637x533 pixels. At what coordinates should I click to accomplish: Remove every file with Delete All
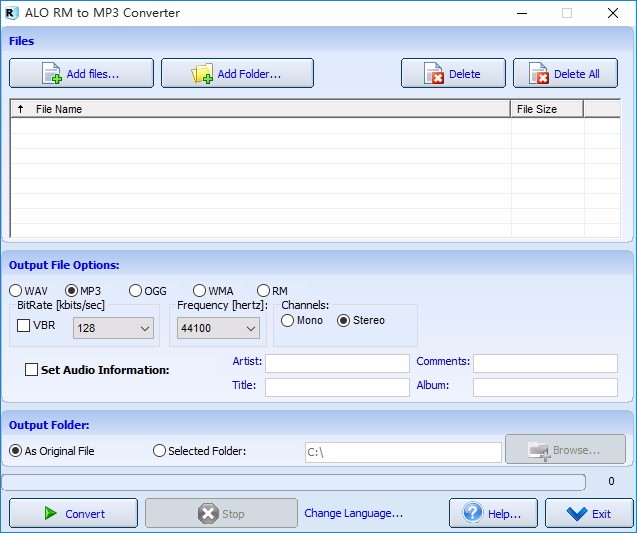(566, 73)
